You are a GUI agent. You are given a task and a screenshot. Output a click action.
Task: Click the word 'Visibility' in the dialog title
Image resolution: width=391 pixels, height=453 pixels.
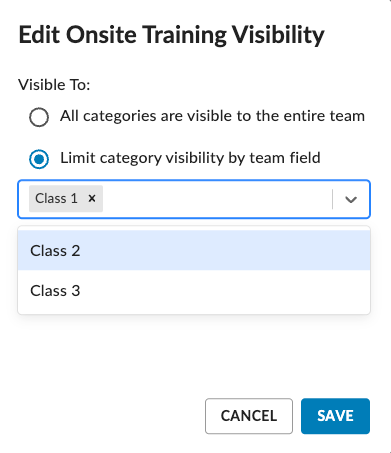click(278, 35)
